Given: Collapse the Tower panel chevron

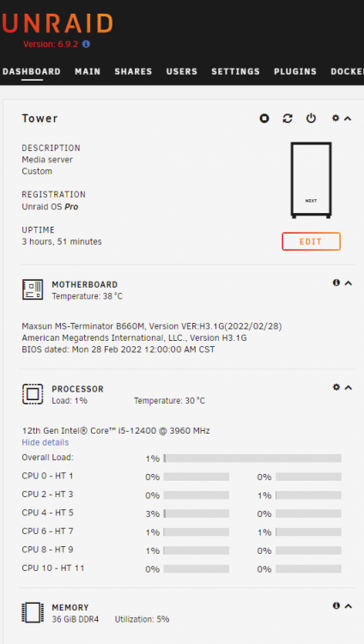Looking at the screenshot, I should pos(348,118).
